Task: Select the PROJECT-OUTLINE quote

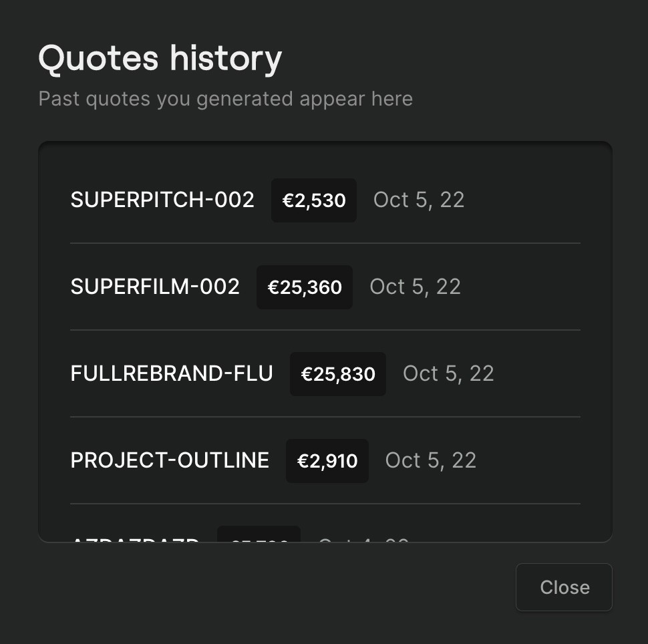Action: point(170,460)
